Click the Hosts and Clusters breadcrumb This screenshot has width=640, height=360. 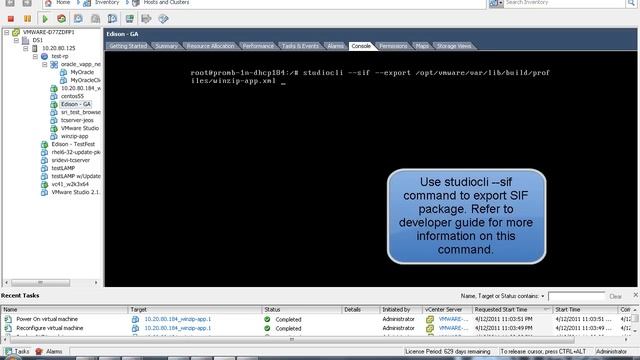click(x=166, y=3)
